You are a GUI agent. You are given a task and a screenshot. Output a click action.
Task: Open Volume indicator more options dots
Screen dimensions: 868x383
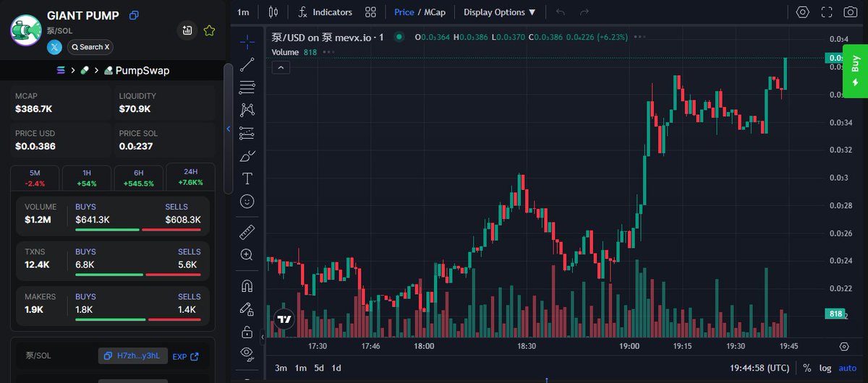point(329,52)
